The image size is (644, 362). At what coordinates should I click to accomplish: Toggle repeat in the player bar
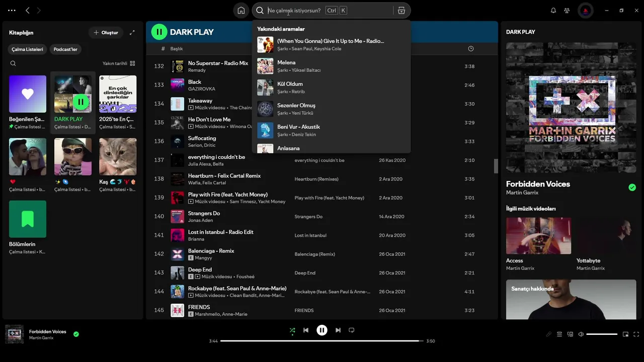pos(352,330)
